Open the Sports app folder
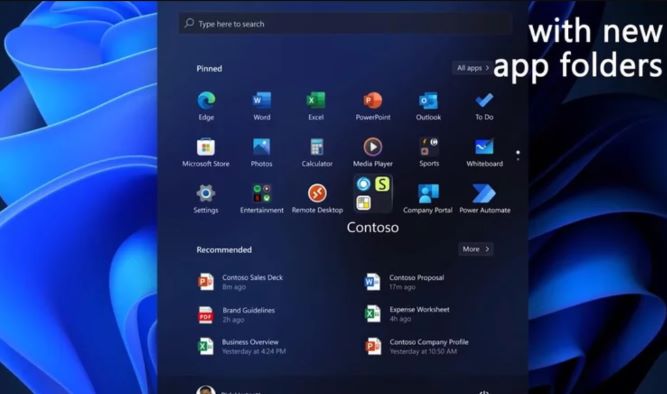Viewport: 667px width, 394px height. click(x=429, y=152)
